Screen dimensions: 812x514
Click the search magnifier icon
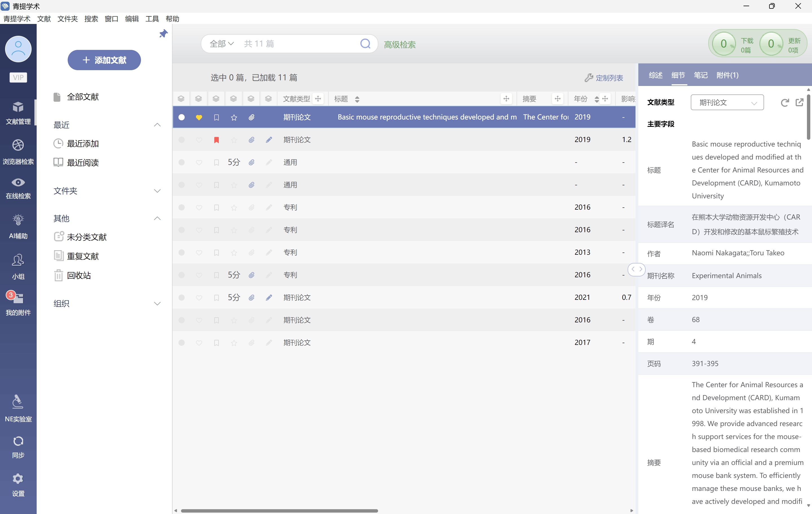click(x=365, y=43)
